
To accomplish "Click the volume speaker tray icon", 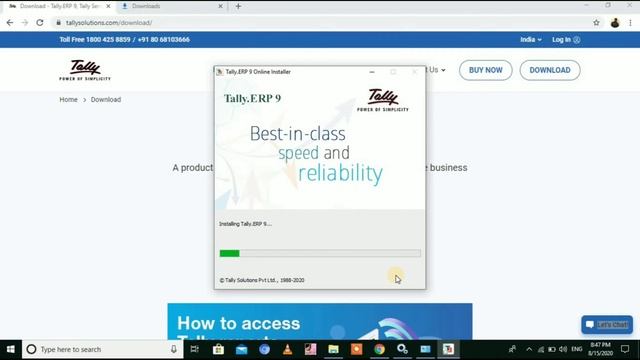I will (x=563, y=349).
